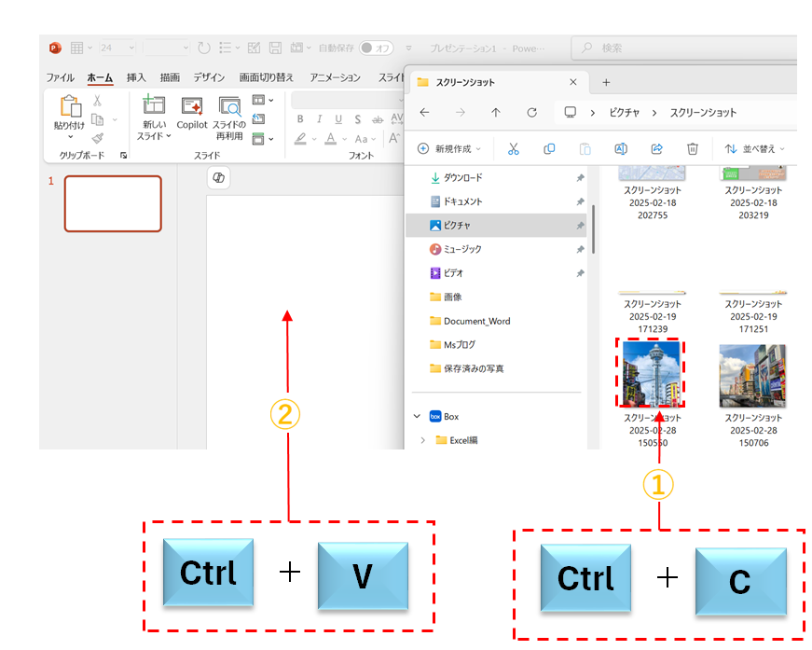Toggle Underline formatting in the Font group

(337, 119)
